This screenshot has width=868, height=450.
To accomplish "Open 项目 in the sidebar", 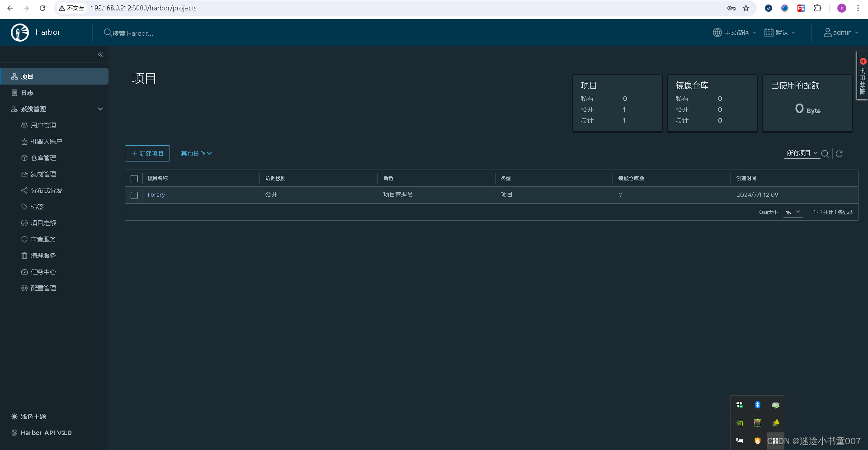I will [54, 76].
